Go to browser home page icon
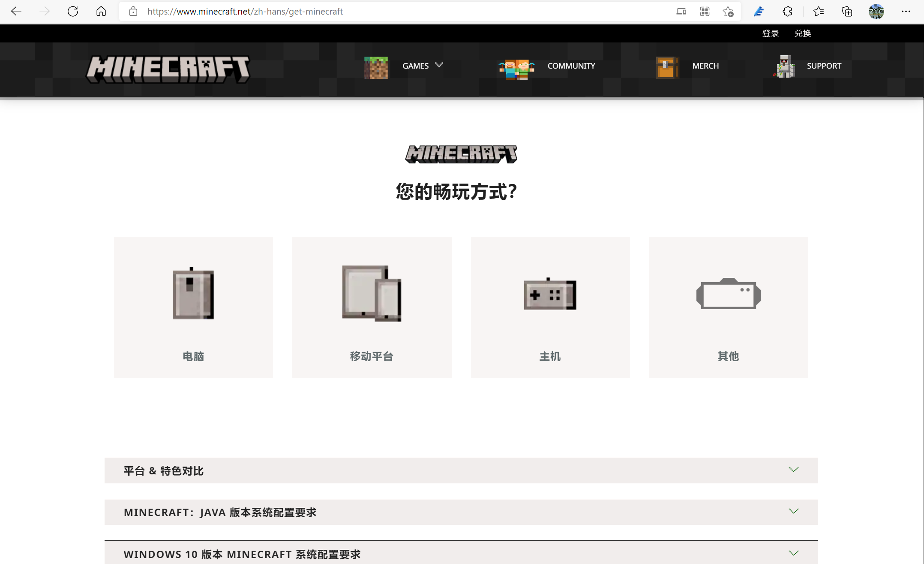 pos(101,12)
